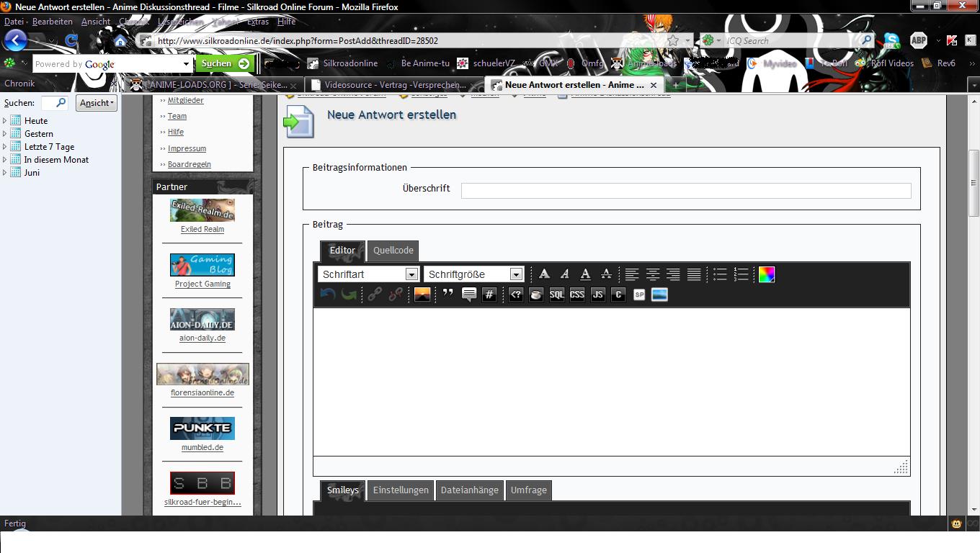Open the Einstellungen tab
Viewport: 980px width, 553px height.
400,490
